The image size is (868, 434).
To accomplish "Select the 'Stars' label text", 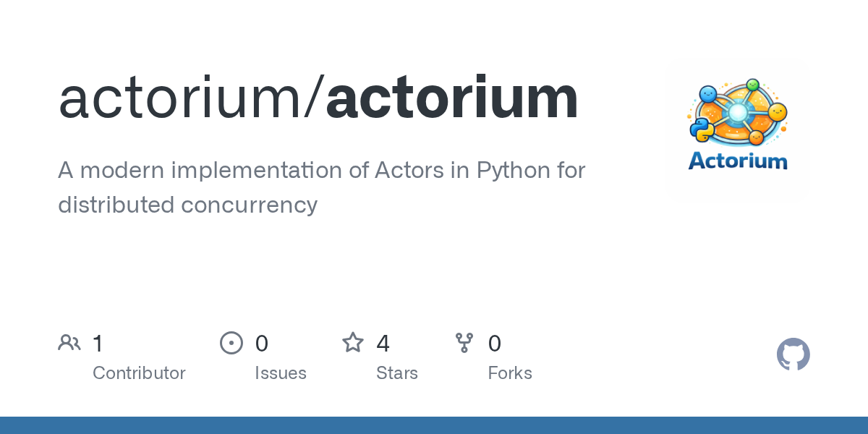I will click(x=397, y=373).
